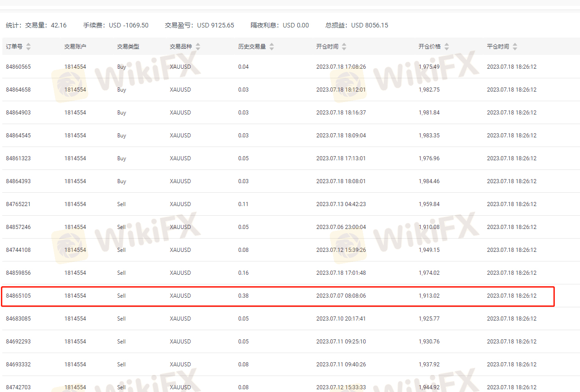Click open price 1,981.84
This screenshot has width=580, height=392.
click(x=429, y=113)
